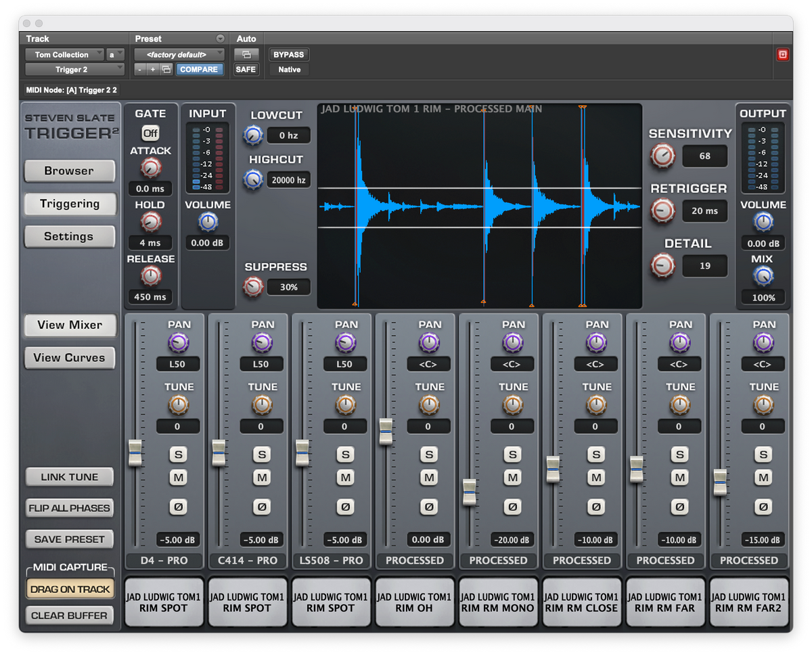
Task: Click the Lowcut filter knob
Action: (253, 135)
